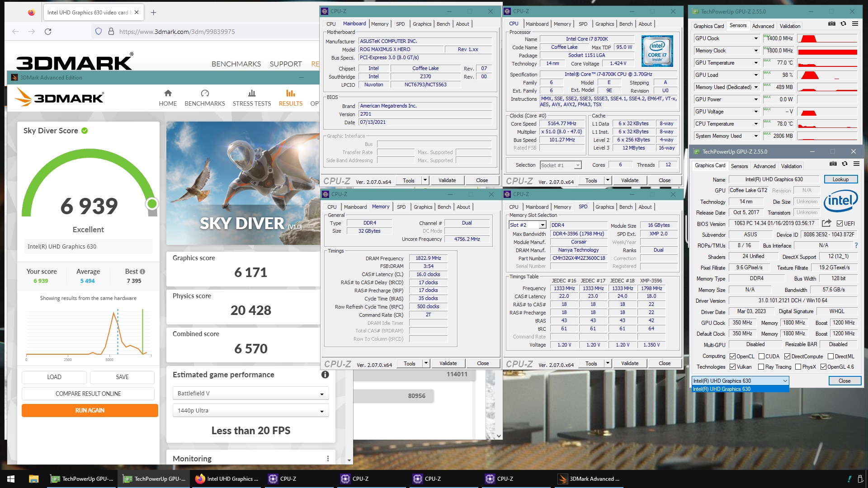Toggle the Ray Tracing checkbox
868x488 pixels.
[x=761, y=367]
